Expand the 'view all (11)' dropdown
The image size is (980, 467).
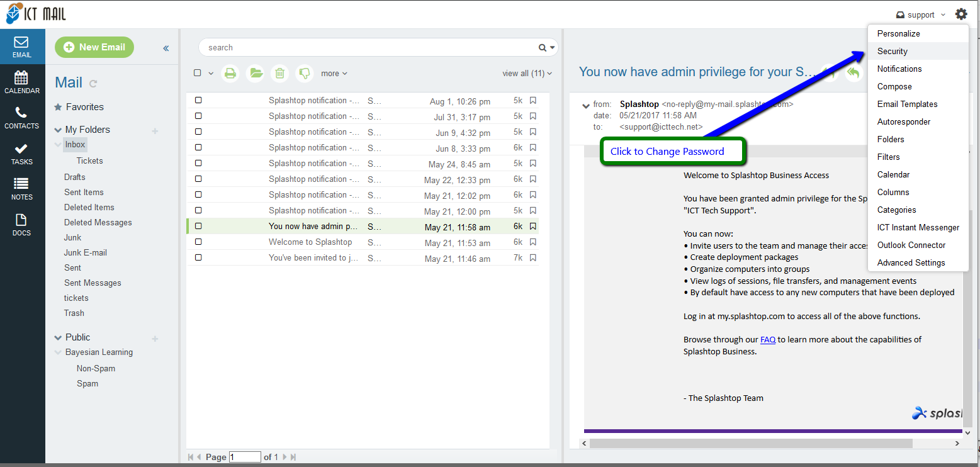pos(527,74)
